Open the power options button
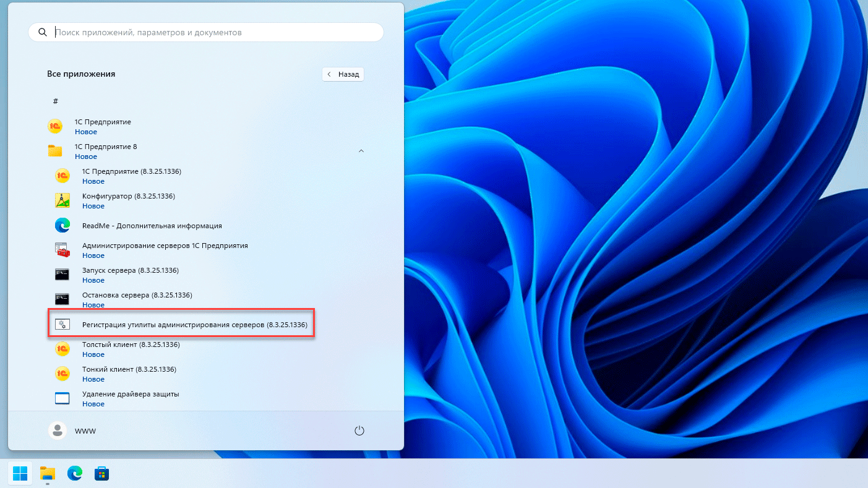Screen dimensions: 868x488 359,430
